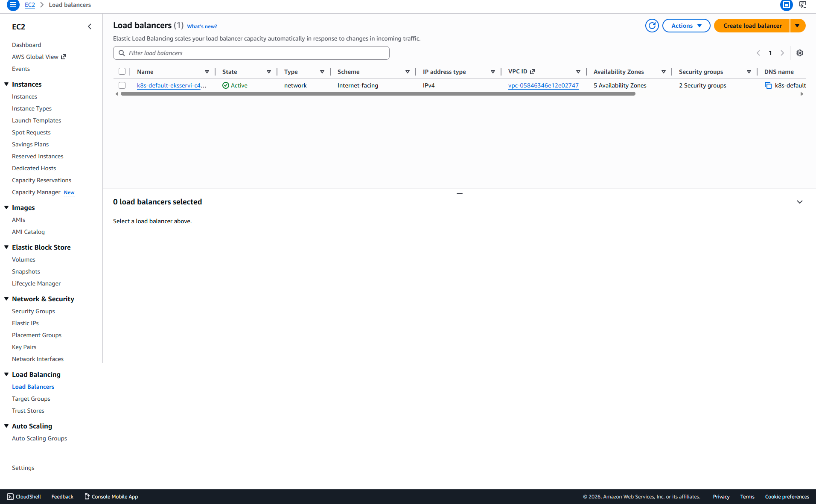This screenshot has width=816, height=504.
Task: Collapse the Images section
Action: click(6, 207)
